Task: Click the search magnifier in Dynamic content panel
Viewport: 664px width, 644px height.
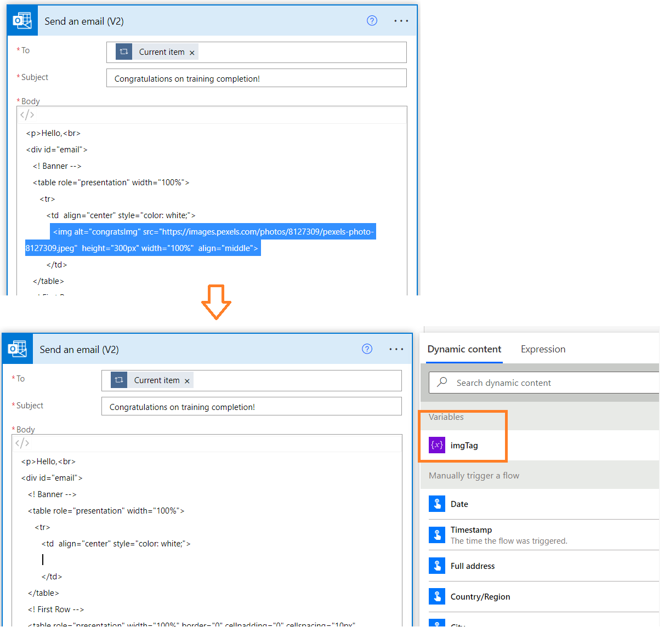Action: (x=442, y=382)
